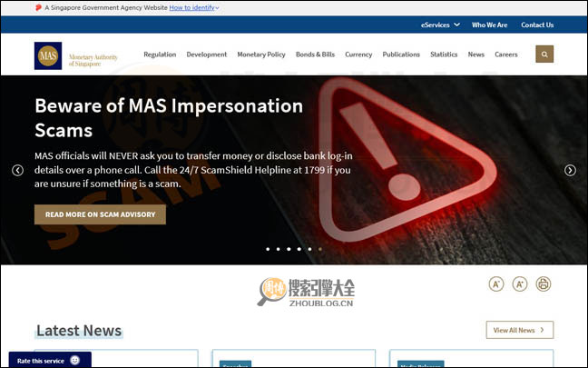
Task: Click View All News button
Action: [x=520, y=330]
